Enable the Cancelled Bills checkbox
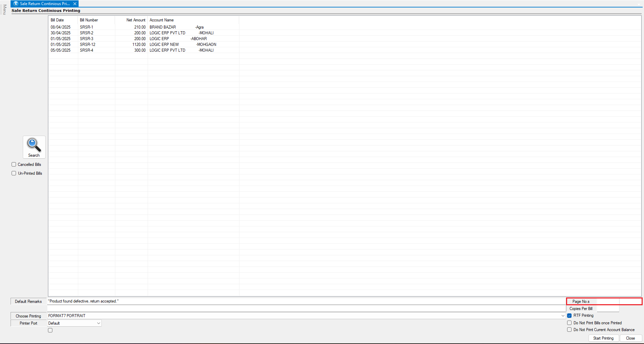644x344 pixels. (x=14, y=165)
